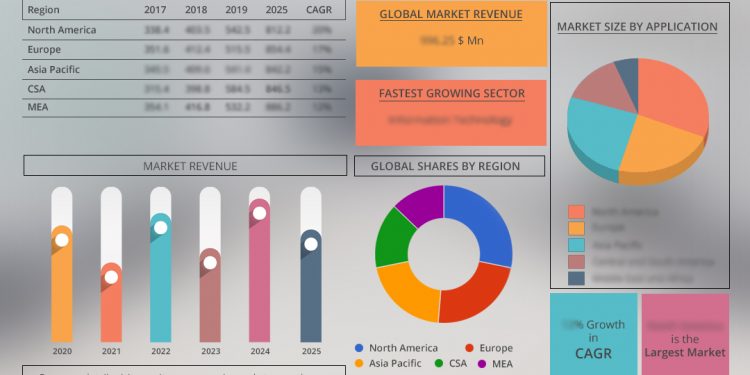750x375 pixels.
Task: Select "North America" text in donut legend
Action: [403, 348]
